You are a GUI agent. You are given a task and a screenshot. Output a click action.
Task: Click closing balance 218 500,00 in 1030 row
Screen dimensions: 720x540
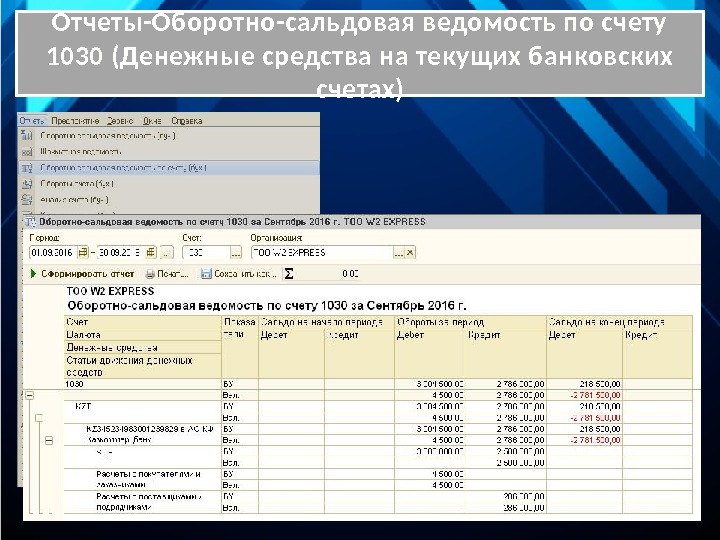pos(600,384)
